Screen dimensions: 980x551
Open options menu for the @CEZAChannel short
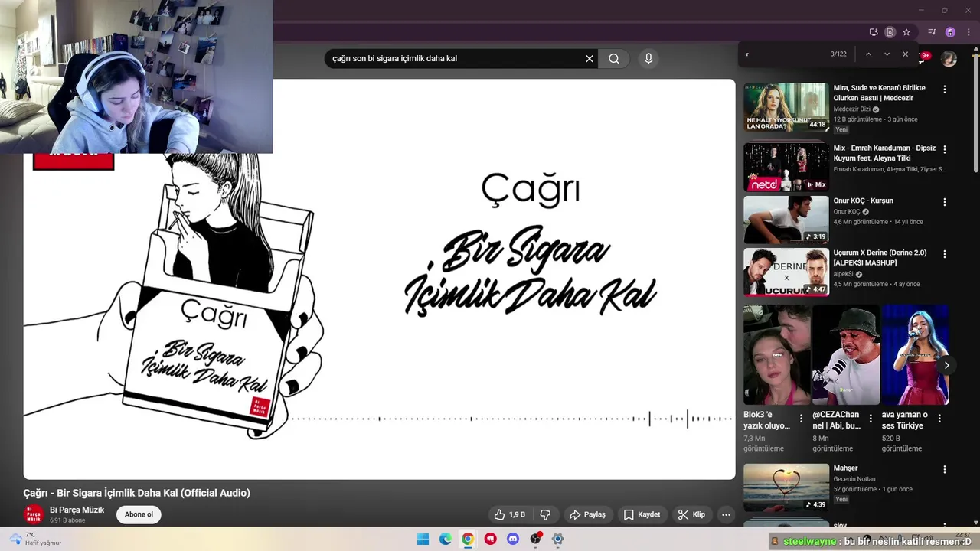click(871, 419)
